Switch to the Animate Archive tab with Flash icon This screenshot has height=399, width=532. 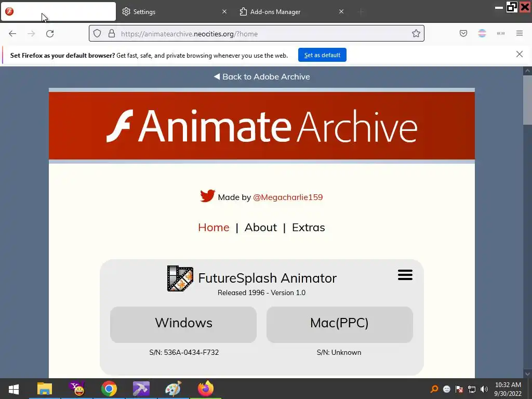point(58,11)
